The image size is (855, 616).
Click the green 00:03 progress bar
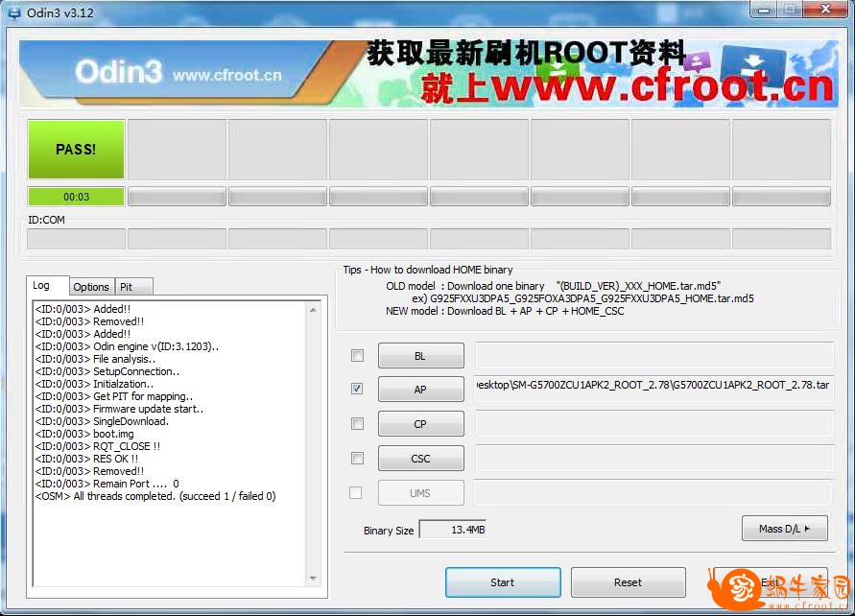coord(77,197)
